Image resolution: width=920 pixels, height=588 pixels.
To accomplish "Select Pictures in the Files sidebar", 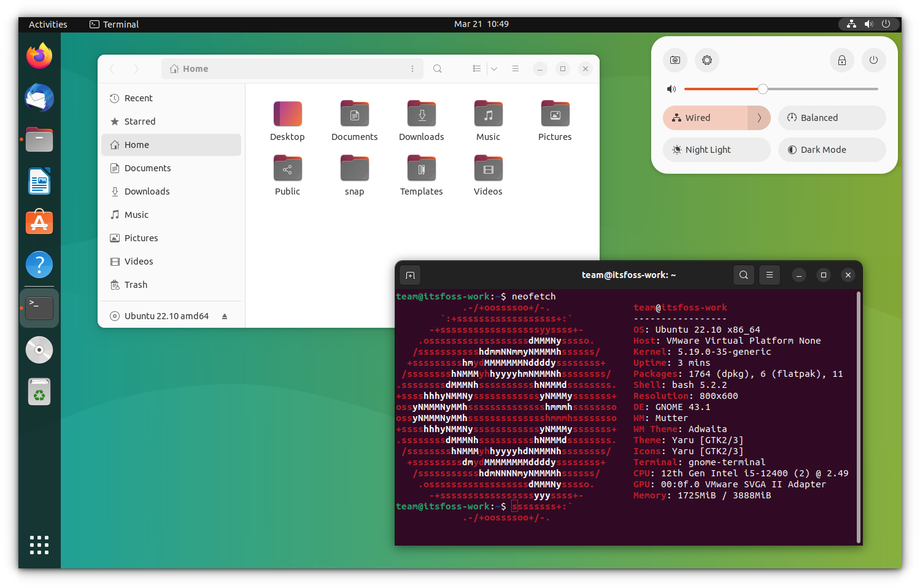I will coord(171,238).
